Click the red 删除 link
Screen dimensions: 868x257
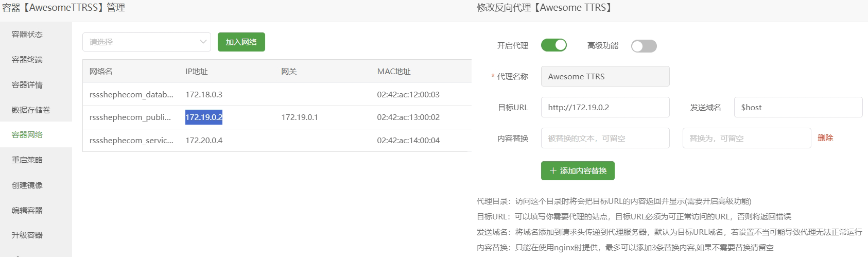825,138
